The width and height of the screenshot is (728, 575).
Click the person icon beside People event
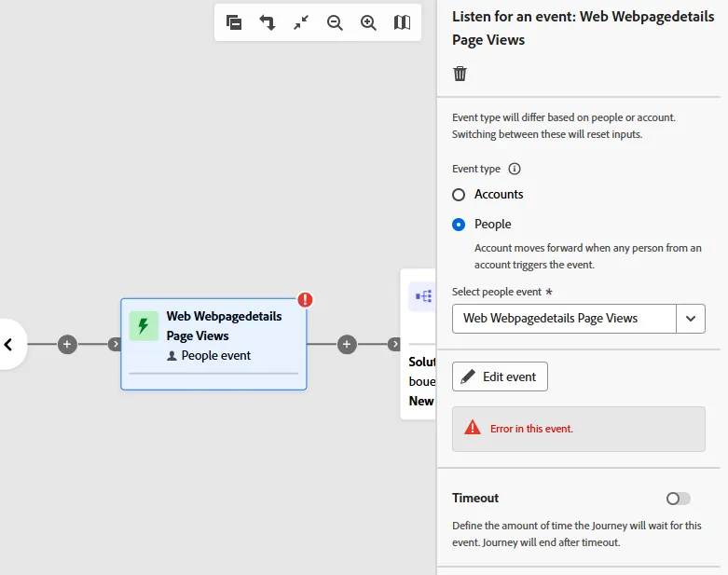point(172,356)
